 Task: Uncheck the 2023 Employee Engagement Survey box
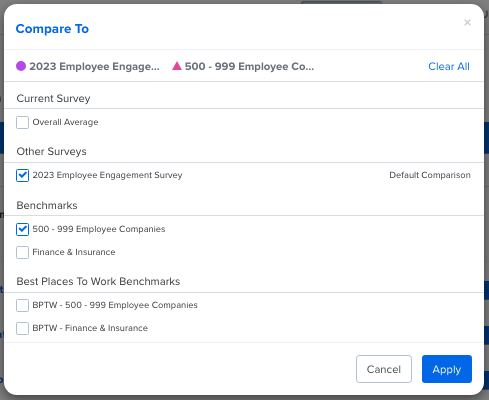(x=22, y=175)
